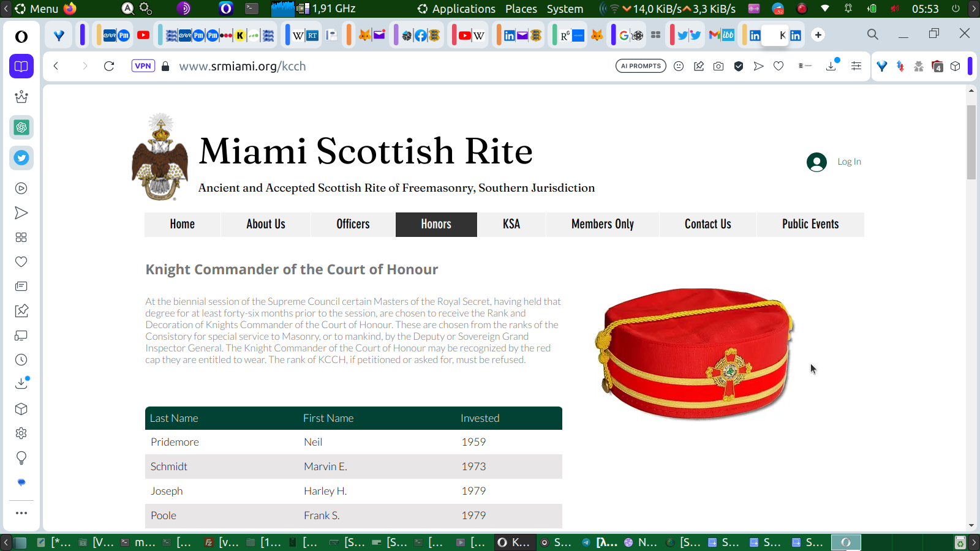Open address bar downloads icon

tap(832, 65)
